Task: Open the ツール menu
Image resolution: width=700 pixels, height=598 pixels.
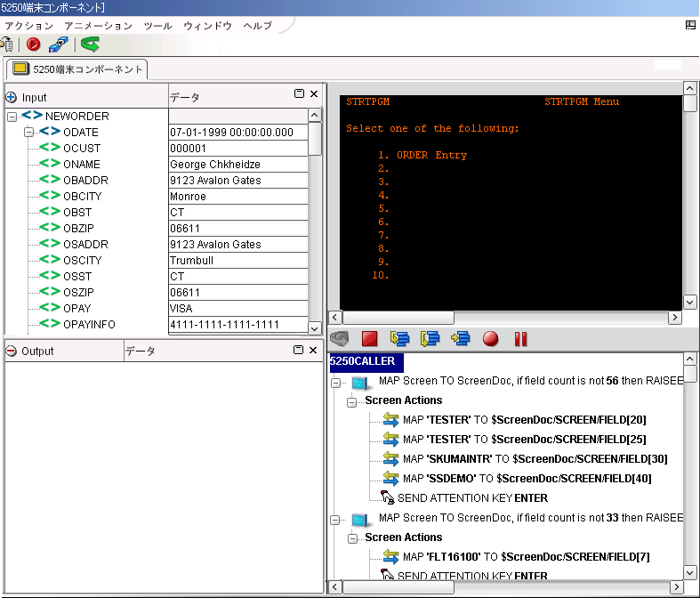Action: (157, 26)
